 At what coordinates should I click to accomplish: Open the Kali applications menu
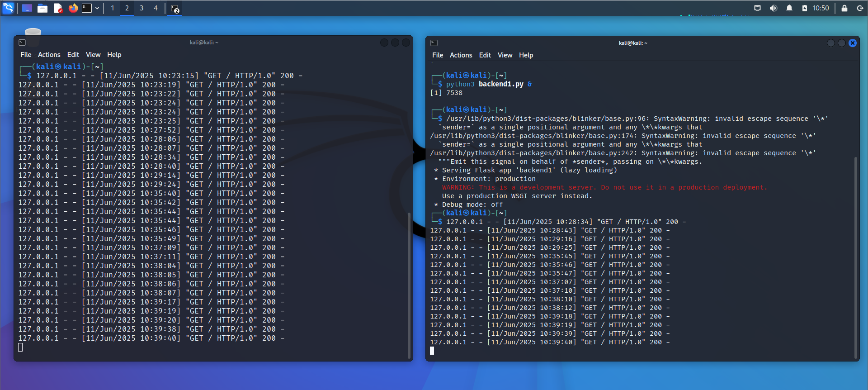[9, 8]
